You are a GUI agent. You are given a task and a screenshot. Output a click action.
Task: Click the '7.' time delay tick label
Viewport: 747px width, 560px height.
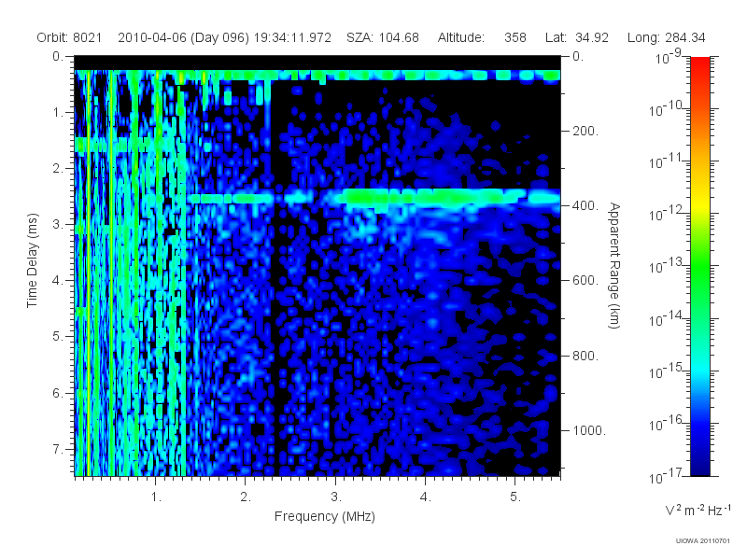tap(58, 449)
